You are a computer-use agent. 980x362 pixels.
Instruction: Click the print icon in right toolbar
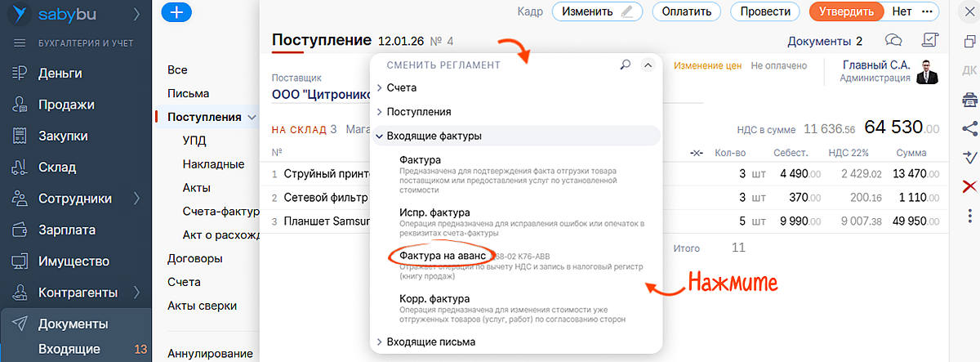[x=969, y=99]
